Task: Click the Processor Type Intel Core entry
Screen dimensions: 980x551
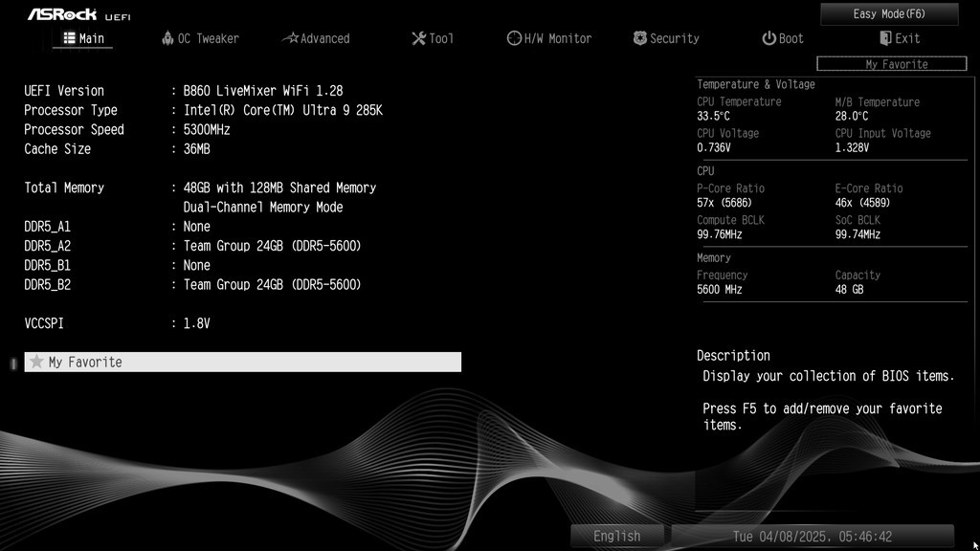Action: [282, 110]
